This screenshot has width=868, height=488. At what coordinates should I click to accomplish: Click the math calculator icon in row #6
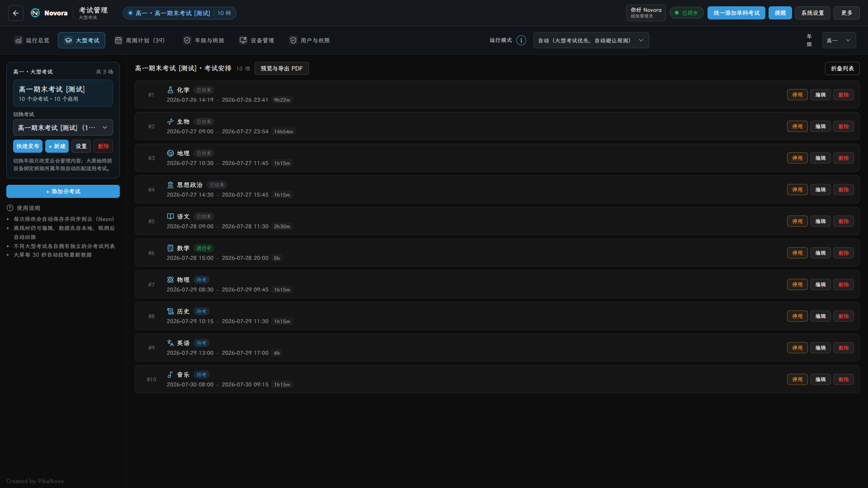(x=170, y=248)
